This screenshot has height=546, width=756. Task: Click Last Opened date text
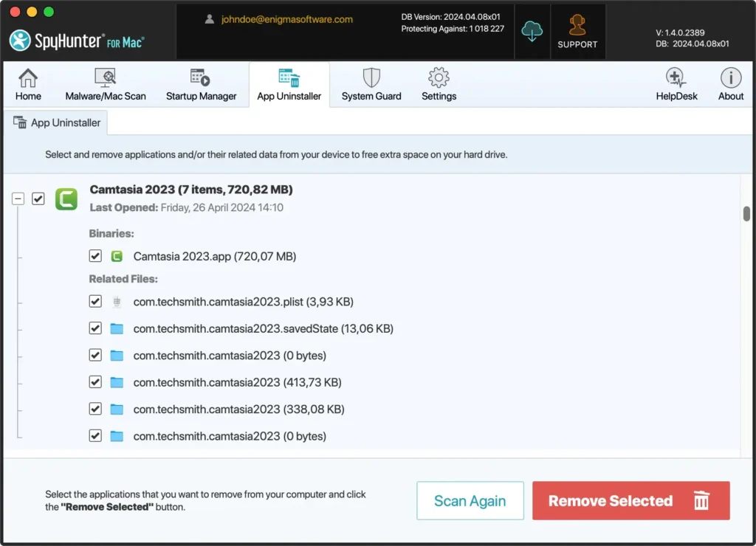click(x=186, y=207)
